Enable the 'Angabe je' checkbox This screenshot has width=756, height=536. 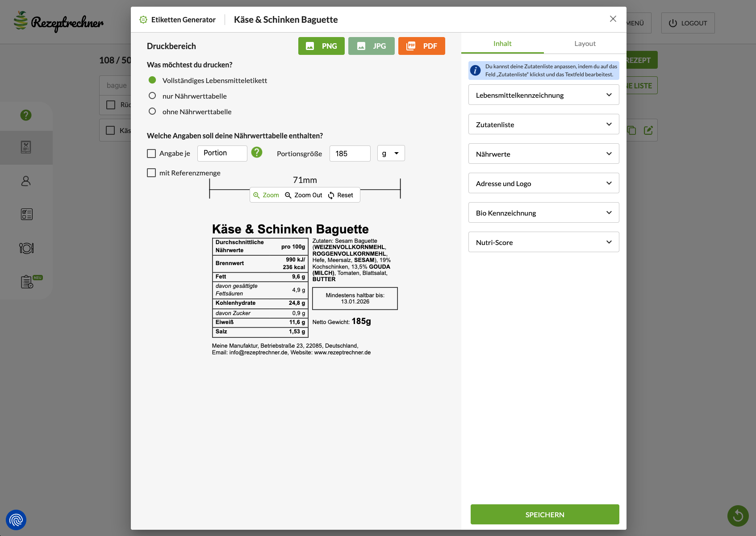[x=151, y=154]
